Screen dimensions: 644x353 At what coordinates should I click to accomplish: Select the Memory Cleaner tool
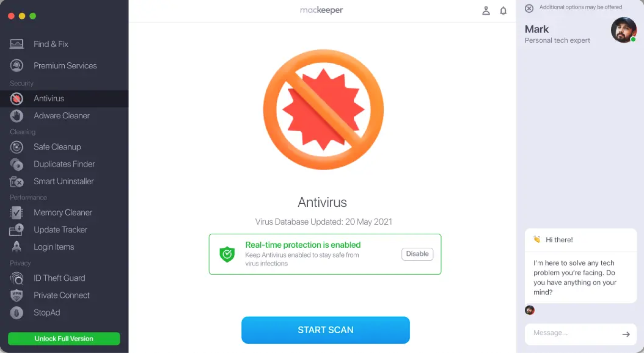(x=62, y=213)
